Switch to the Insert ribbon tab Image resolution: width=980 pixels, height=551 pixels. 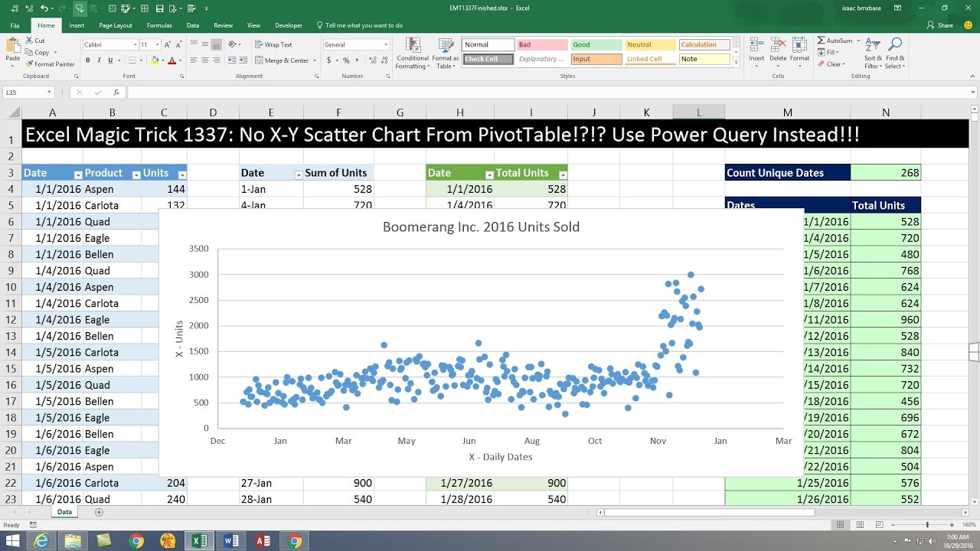[77, 25]
